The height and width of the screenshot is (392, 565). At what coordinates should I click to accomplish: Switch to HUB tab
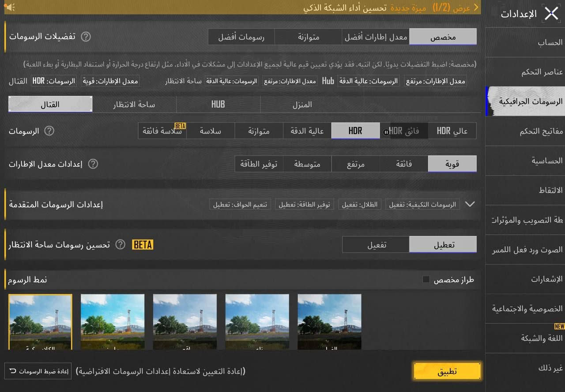(218, 105)
